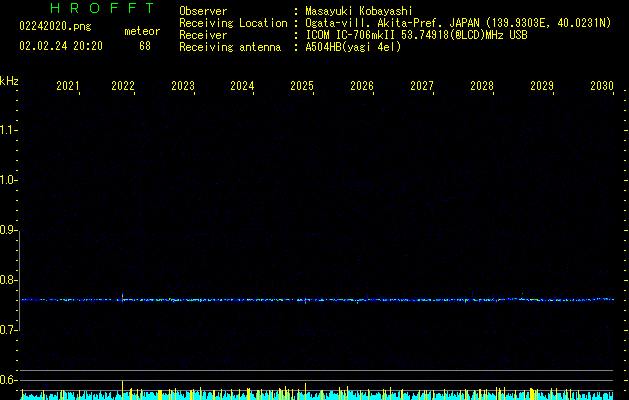Click observer name Masayuki Kobayashi

[359, 11]
